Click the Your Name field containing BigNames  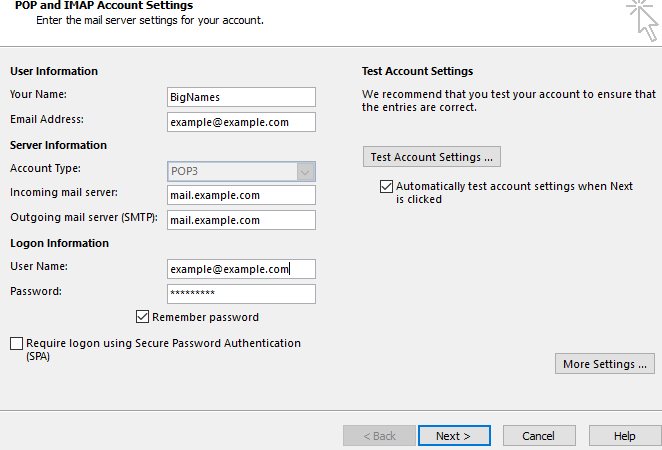click(x=241, y=97)
